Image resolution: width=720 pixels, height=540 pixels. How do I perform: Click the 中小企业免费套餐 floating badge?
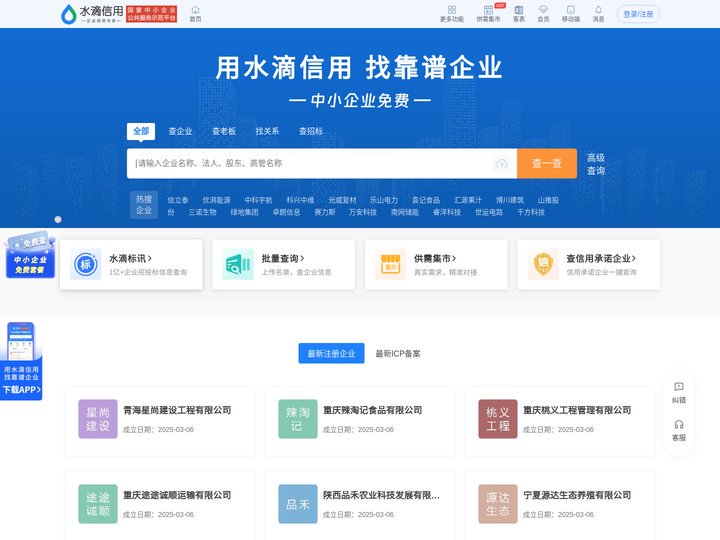(x=30, y=255)
